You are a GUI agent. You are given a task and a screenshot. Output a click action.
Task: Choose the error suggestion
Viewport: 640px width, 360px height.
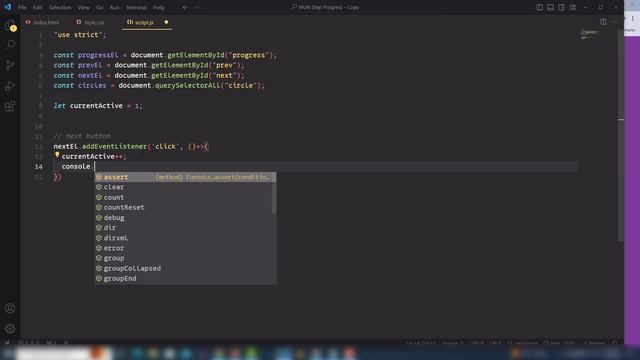pos(185,248)
